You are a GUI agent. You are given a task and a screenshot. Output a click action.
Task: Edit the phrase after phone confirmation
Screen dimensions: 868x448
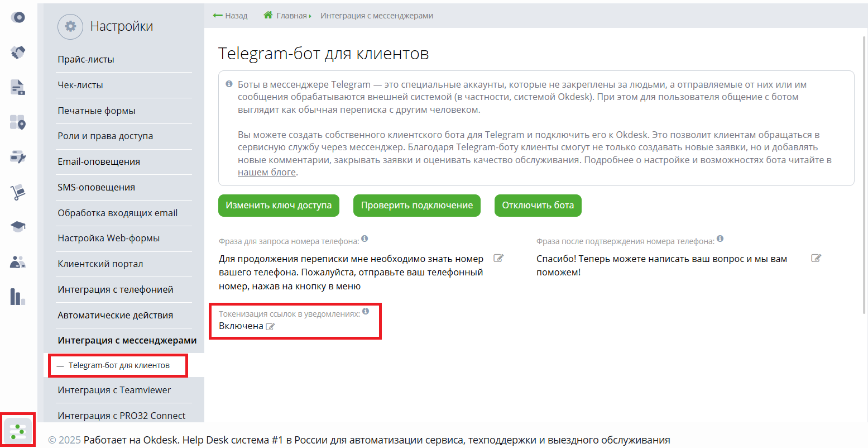(x=816, y=259)
